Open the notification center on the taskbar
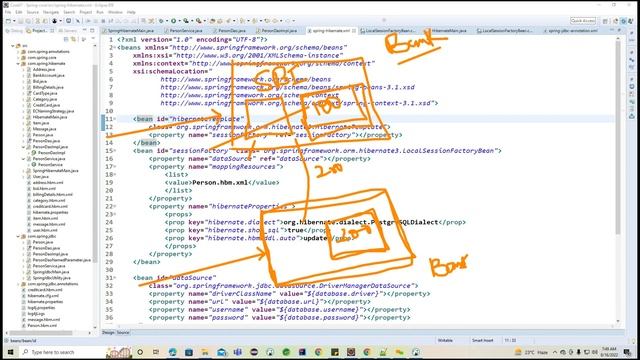Screen dimensions: 640x360 tap(627, 352)
